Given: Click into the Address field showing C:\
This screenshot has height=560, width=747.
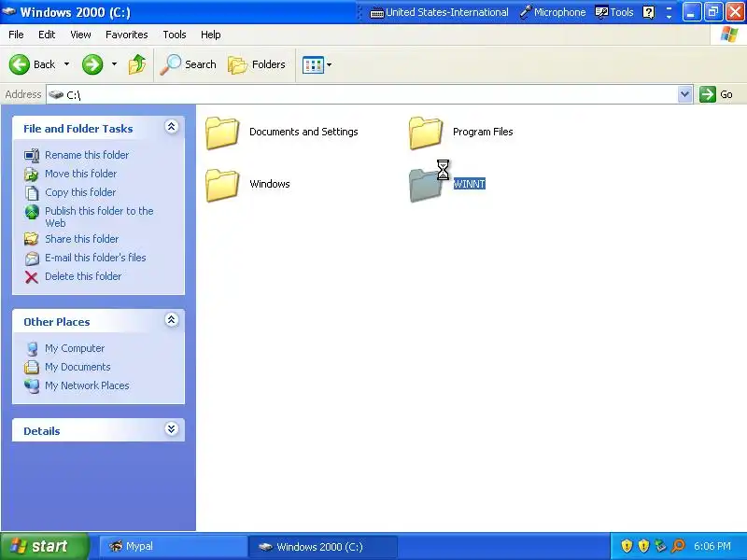Looking at the screenshot, I should click(362, 94).
